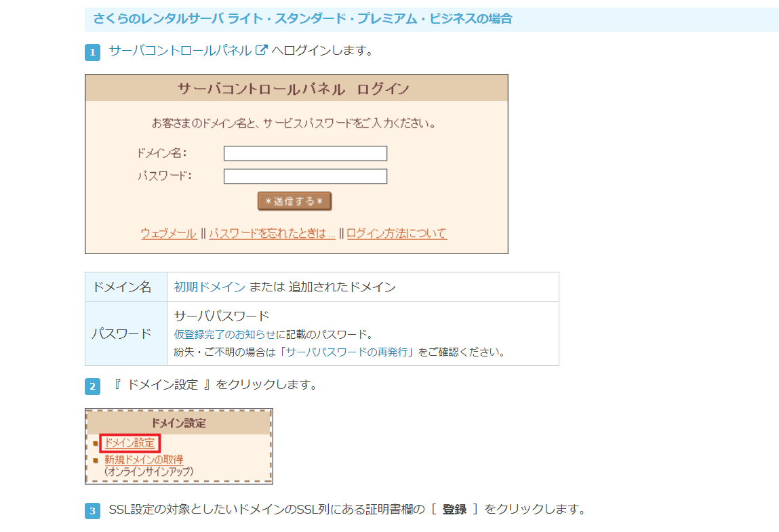
Task: Click the ドメイン設定 panel header in image
Action: click(x=179, y=423)
